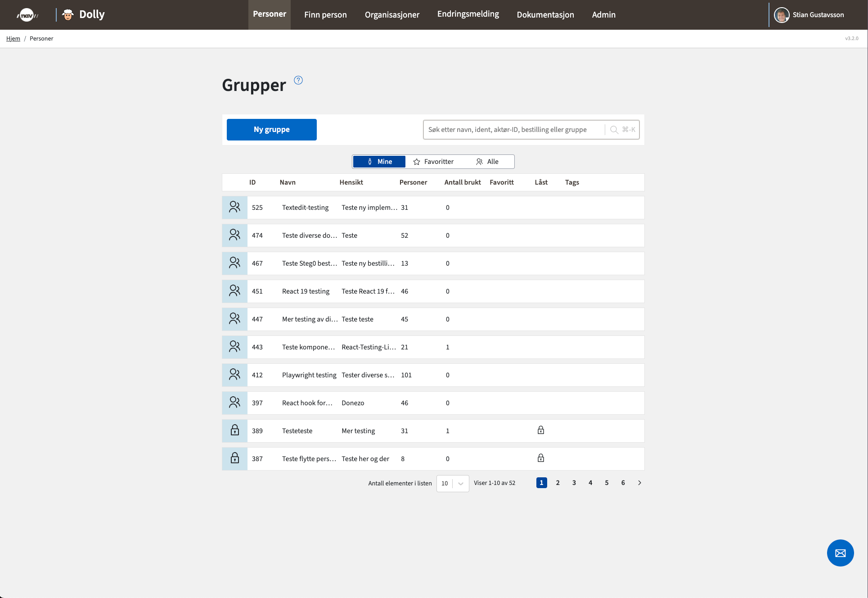Viewport: 868px width, 598px height.
Task: Click the NAV logo in header
Action: click(x=27, y=15)
